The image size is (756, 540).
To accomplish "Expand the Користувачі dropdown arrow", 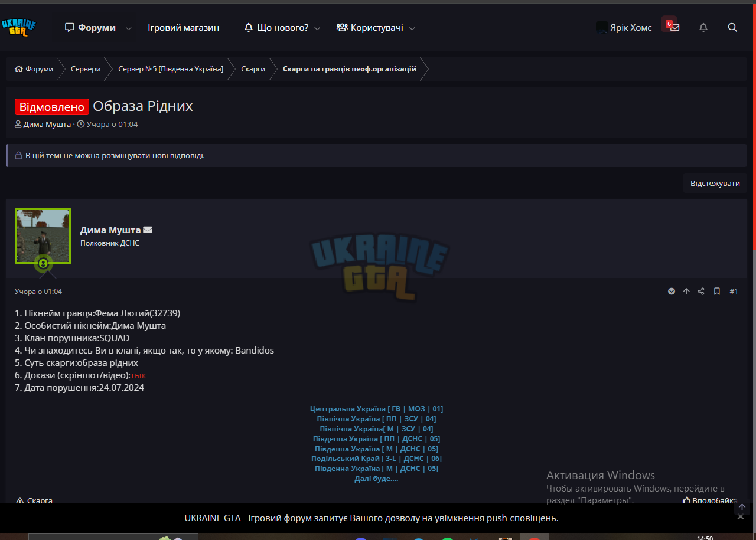I will (x=412, y=28).
